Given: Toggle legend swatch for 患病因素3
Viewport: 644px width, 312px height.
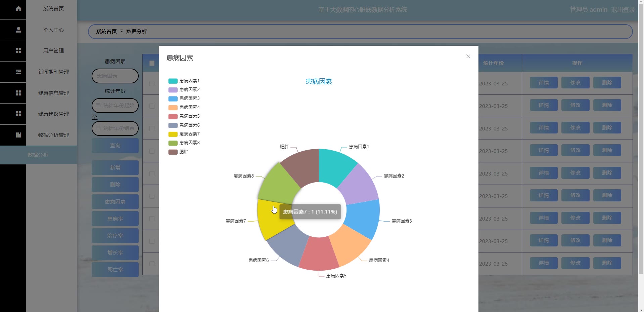Looking at the screenshot, I should [173, 99].
